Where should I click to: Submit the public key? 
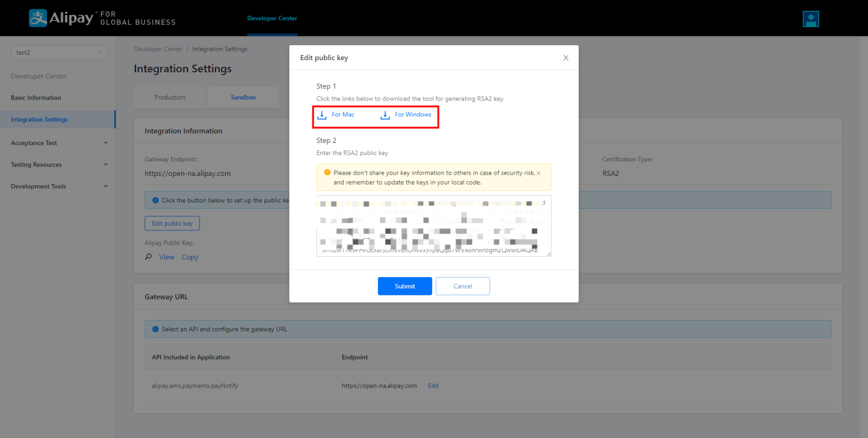(x=405, y=286)
